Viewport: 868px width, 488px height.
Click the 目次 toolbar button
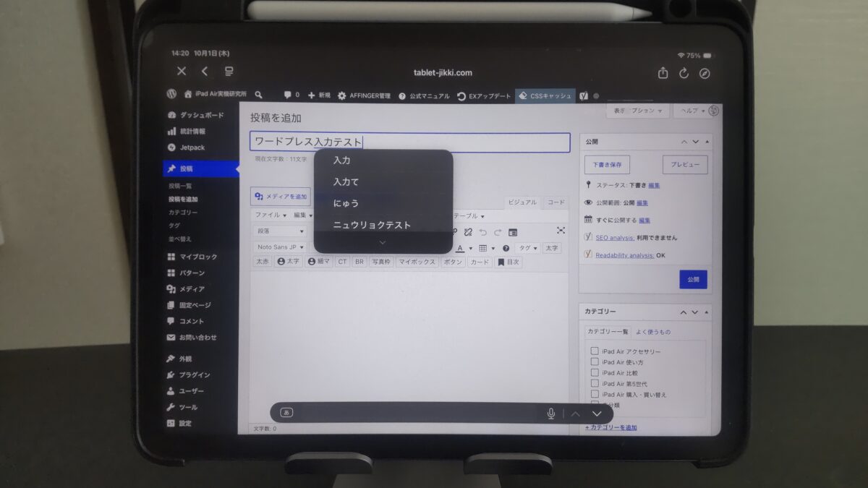[x=508, y=262]
